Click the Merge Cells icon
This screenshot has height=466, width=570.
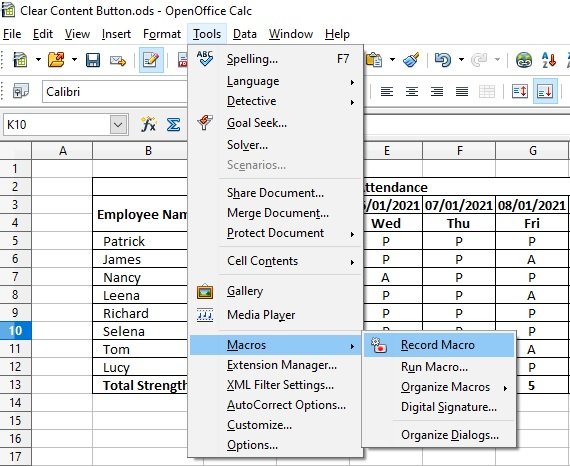(487, 92)
